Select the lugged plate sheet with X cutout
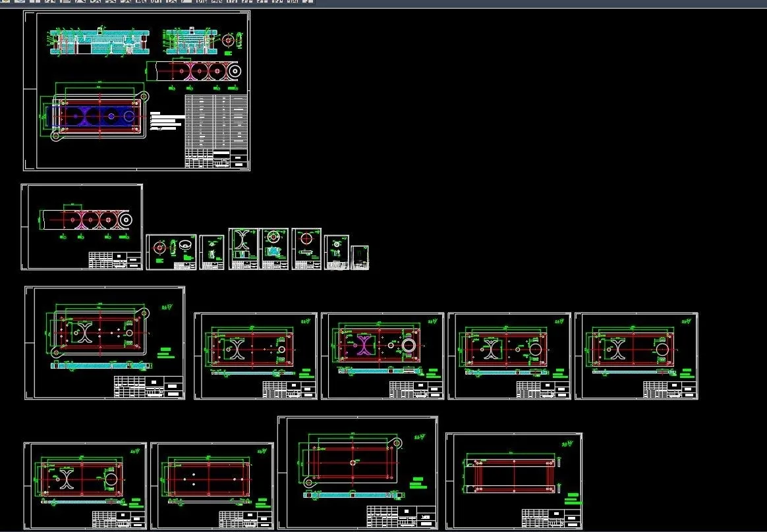 point(105,343)
